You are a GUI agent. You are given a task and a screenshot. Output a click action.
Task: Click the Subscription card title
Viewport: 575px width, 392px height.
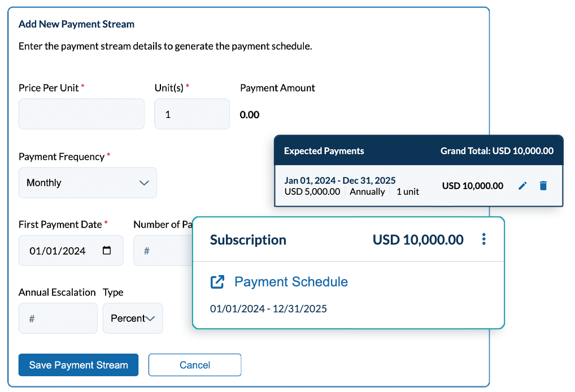(248, 240)
